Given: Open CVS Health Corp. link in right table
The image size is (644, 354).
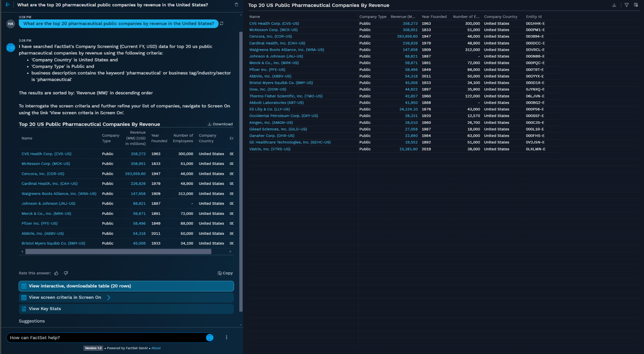Looking at the screenshot, I should (274, 23).
